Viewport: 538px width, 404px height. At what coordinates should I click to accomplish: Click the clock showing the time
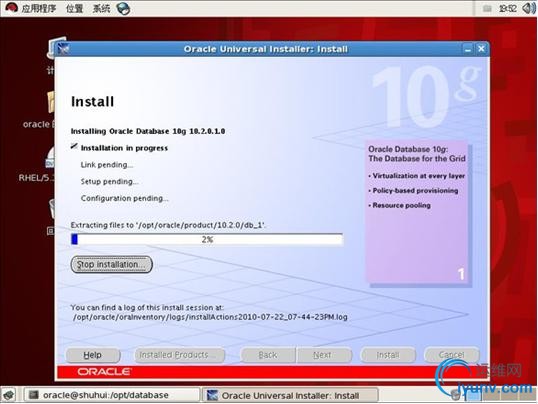(508, 8)
